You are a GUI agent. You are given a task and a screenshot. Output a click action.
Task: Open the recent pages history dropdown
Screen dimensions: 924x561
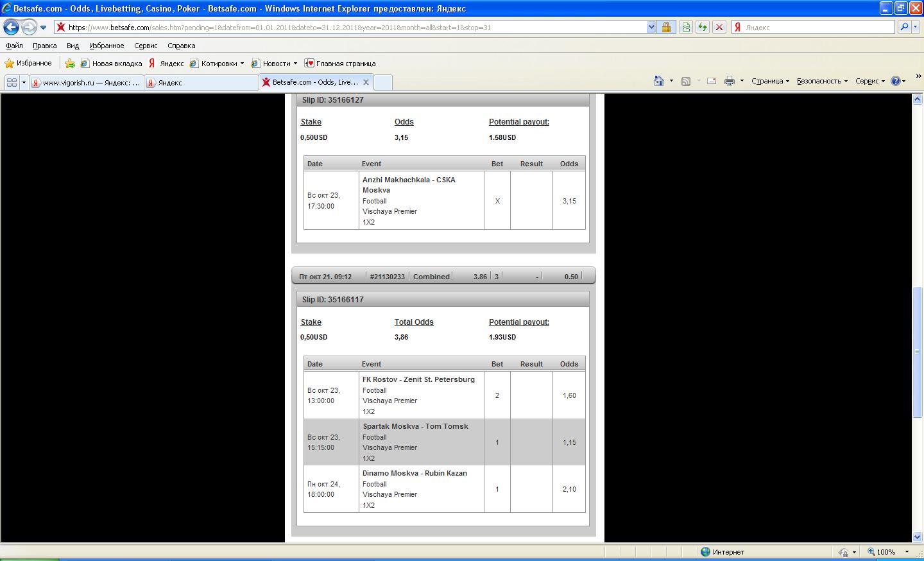(44, 28)
